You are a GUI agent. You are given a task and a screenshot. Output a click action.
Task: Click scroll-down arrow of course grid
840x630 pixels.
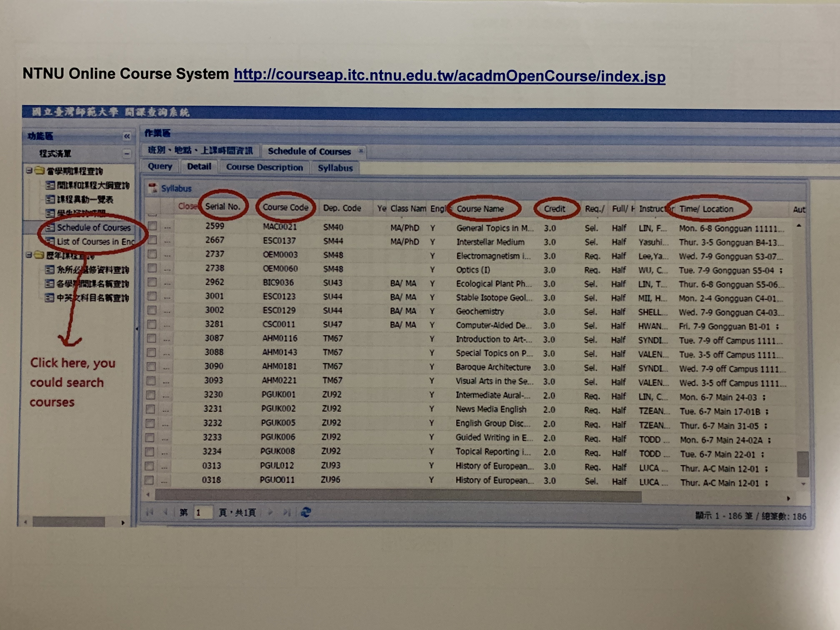[803, 484]
